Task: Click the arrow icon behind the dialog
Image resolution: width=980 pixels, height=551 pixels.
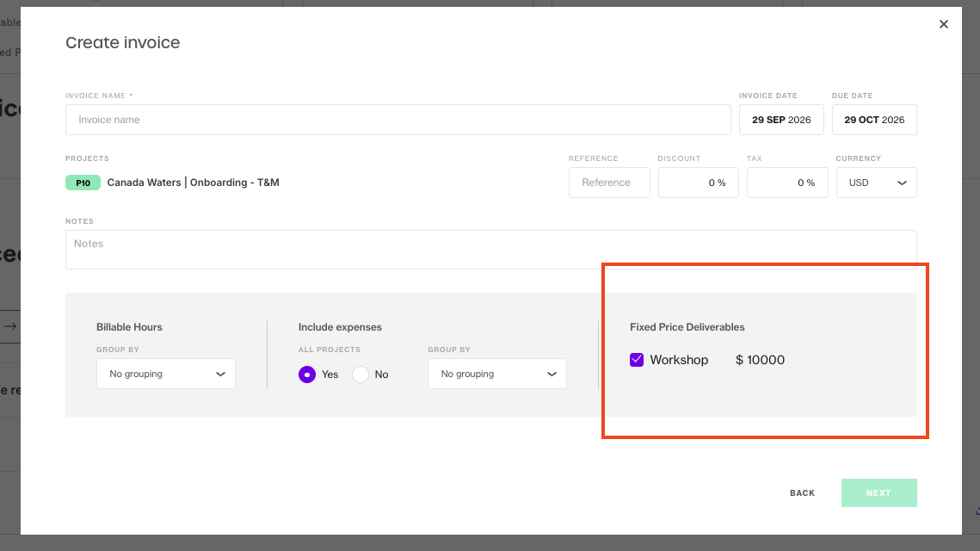Action: 10,325
